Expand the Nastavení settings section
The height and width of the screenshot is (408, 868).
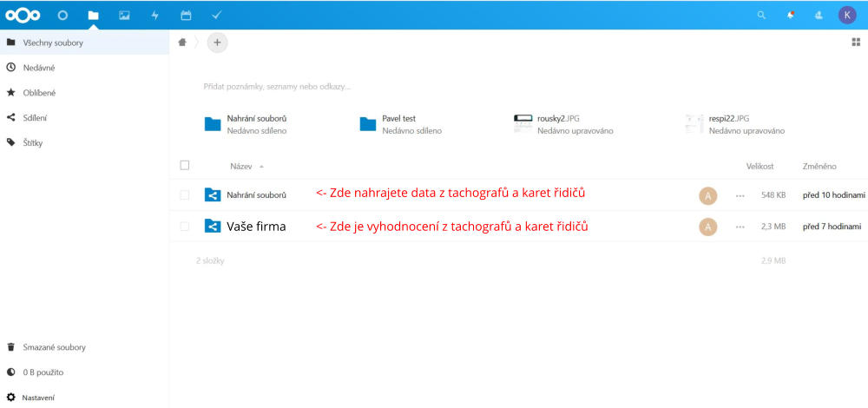pos(38,397)
